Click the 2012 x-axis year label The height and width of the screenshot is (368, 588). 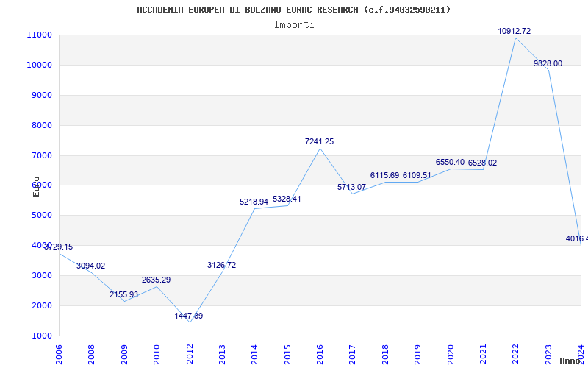(x=190, y=354)
